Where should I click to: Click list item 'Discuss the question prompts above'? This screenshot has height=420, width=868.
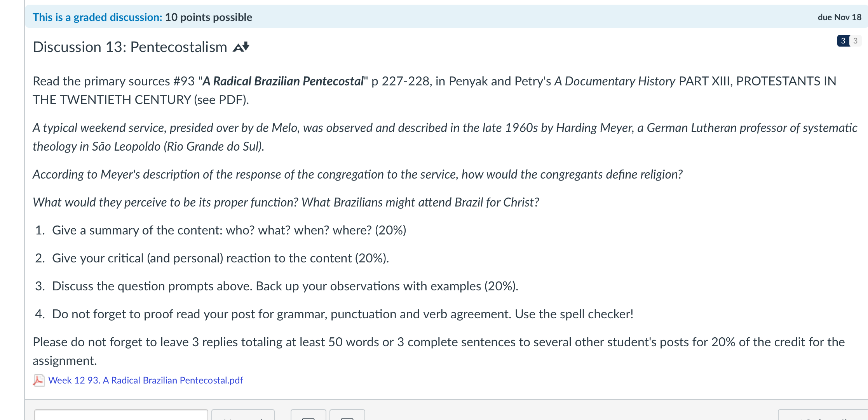285,286
